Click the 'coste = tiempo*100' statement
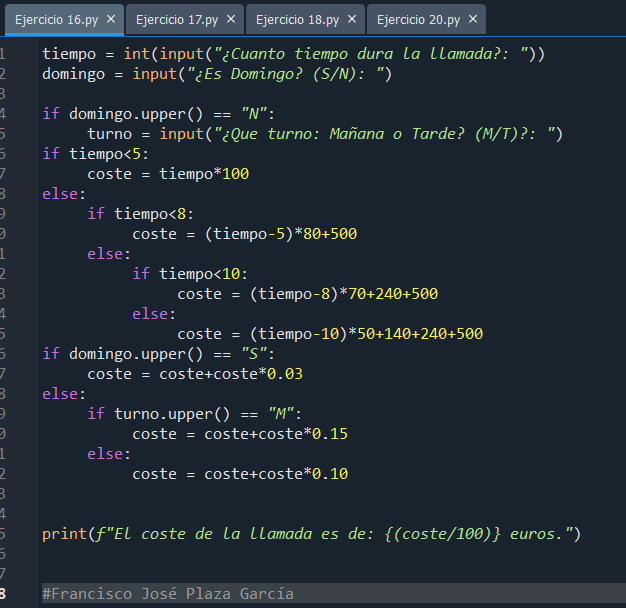Image resolution: width=626 pixels, height=608 pixels. (x=168, y=174)
